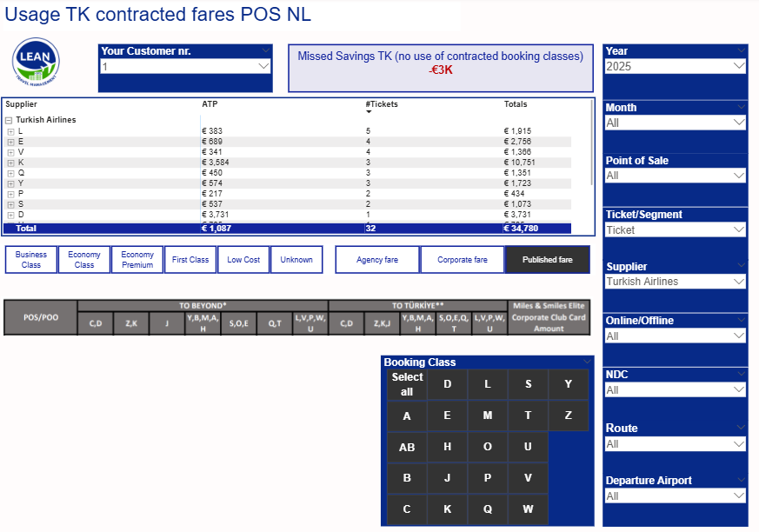The width and height of the screenshot is (759, 532).
Task: Collapse the Booking Class slicer chevron
Action: click(x=587, y=362)
